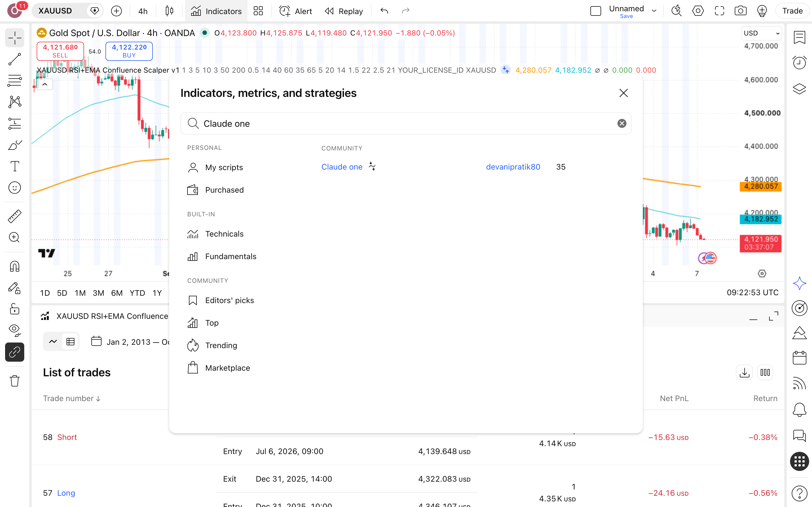
Task: Open devanipratik80 author profile
Action: click(x=513, y=167)
